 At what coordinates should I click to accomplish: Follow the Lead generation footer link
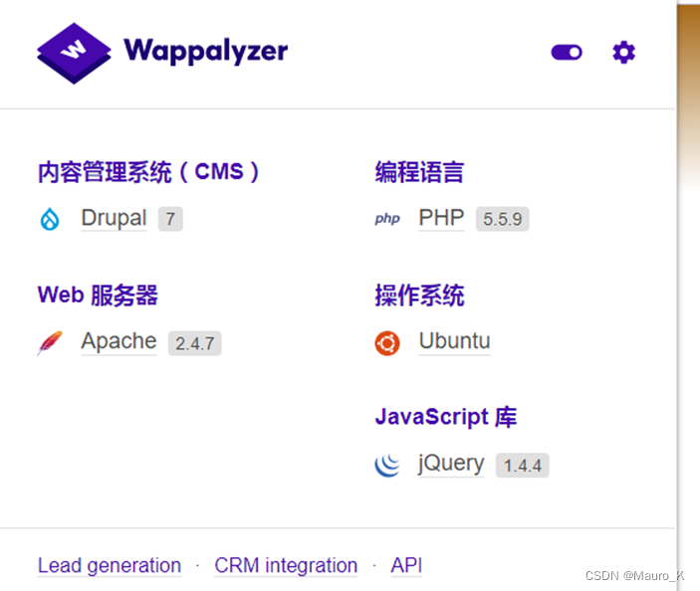(x=110, y=565)
